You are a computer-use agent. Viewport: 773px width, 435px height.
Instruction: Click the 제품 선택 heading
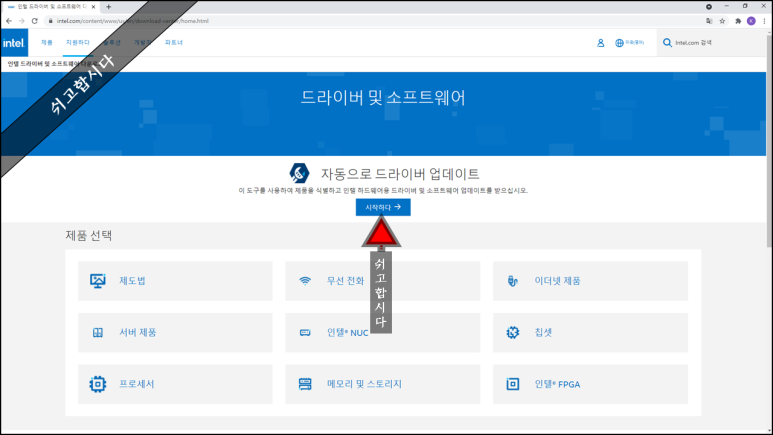[89, 235]
